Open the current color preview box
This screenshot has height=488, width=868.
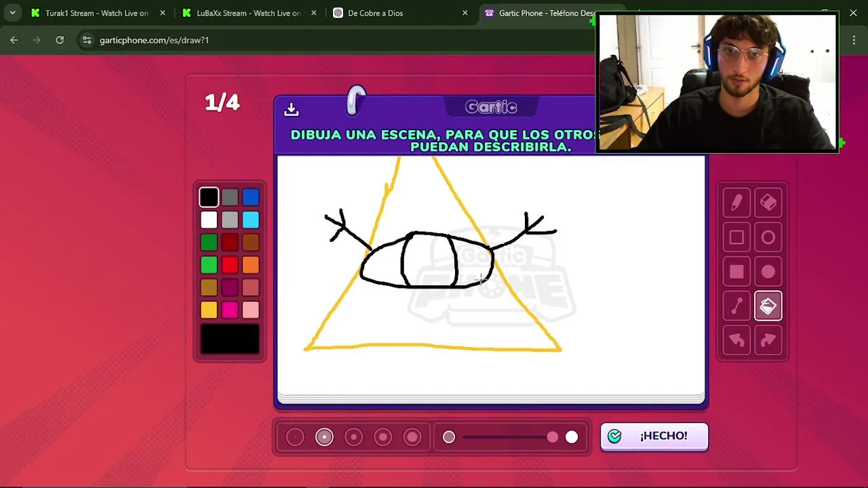(x=230, y=339)
